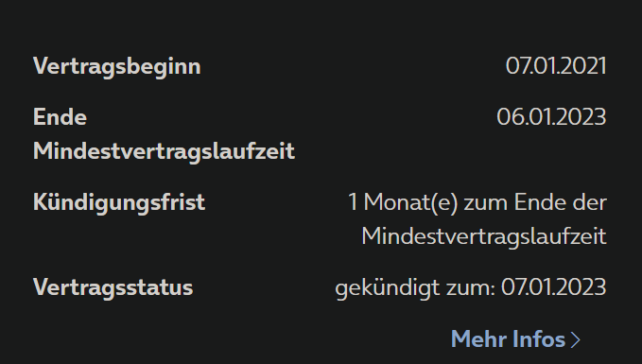
Task: Select the bold Mindestvertragslaufzeit label
Action: (x=164, y=151)
